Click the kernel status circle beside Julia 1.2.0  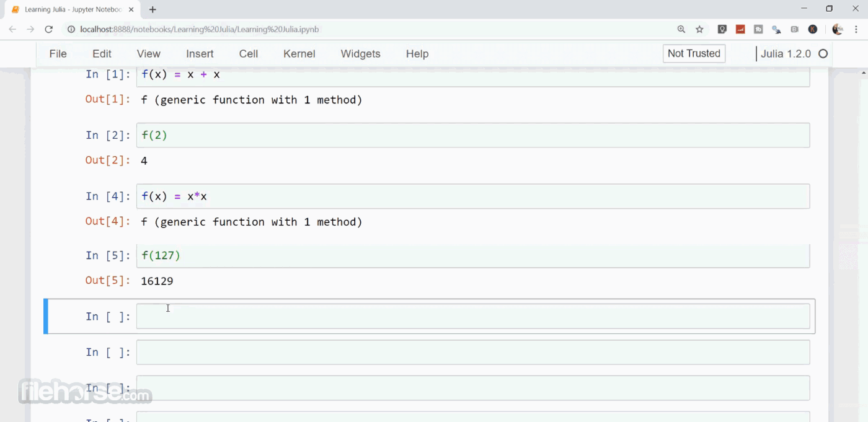tap(823, 54)
